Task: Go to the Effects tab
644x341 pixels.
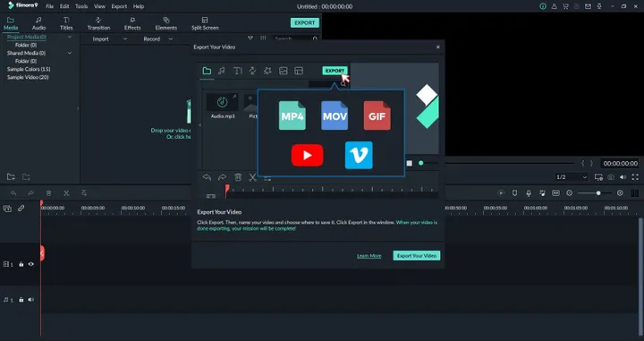Action: [132, 23]
